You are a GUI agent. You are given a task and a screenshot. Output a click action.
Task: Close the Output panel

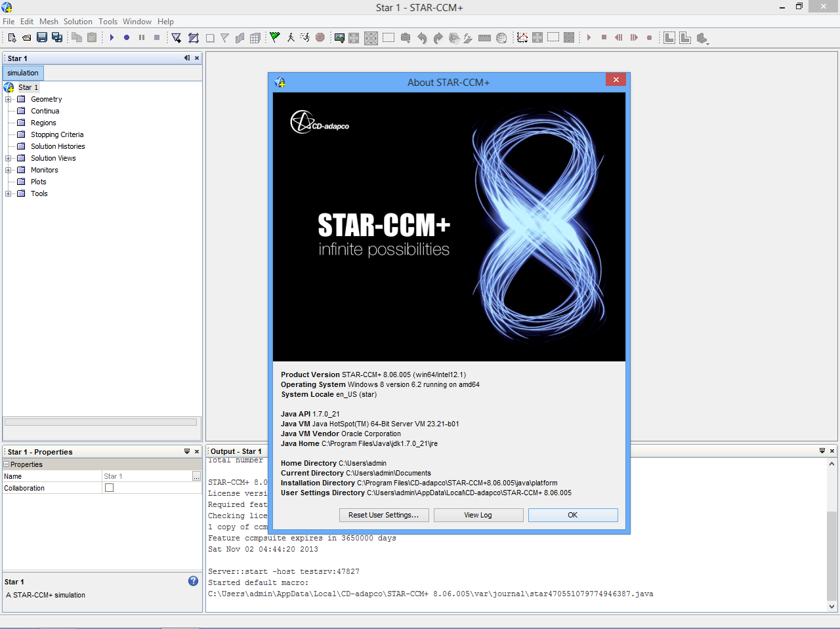[x=832, y=451]
